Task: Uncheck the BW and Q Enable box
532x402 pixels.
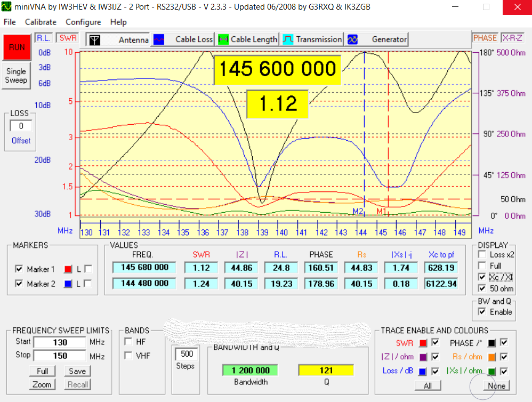Action: [482, 312]
